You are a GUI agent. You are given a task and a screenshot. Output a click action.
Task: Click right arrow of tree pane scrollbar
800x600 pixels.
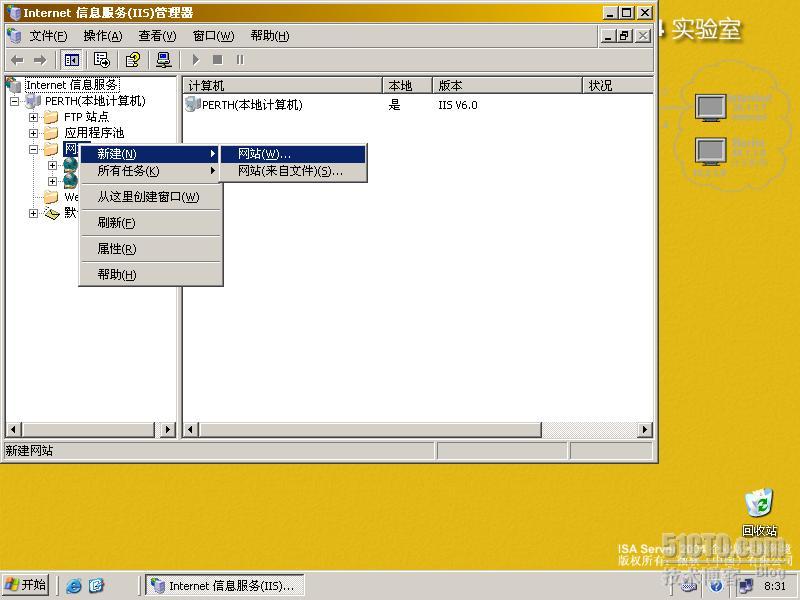[167, 430]
